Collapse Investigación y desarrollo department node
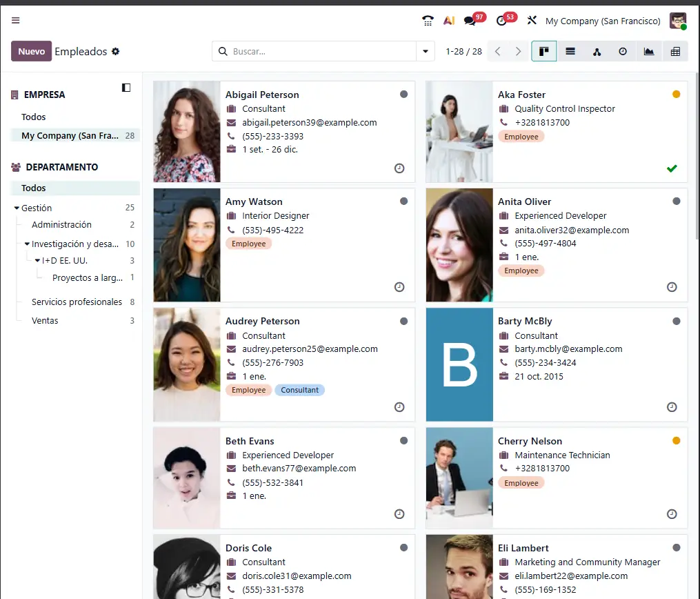The image size is (700, 599). [27, 244]
